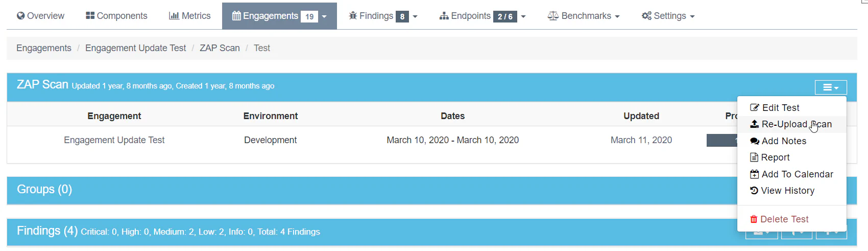Click the Components grid icon

pos(90,16)
